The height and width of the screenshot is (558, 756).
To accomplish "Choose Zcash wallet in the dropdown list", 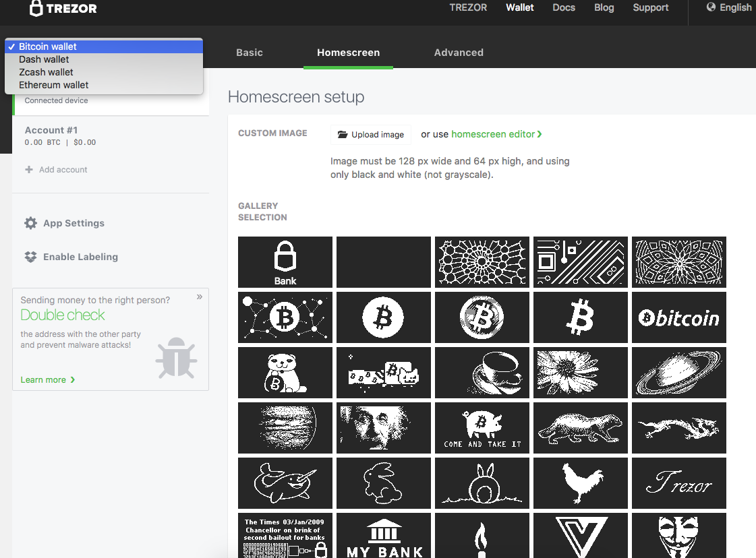I will pos(46,72).
